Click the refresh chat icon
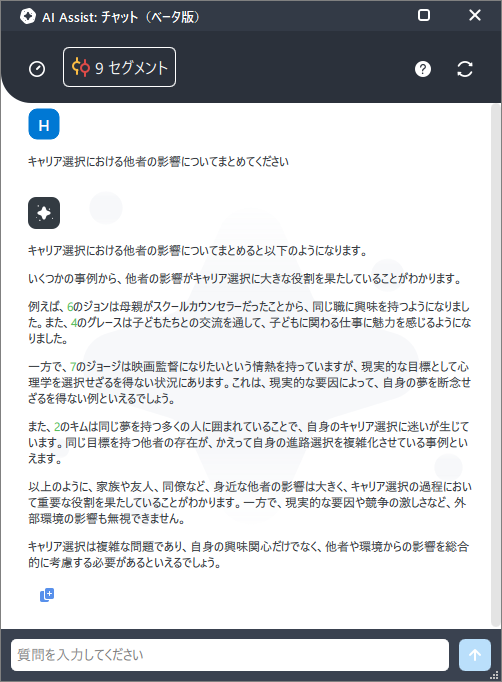This screenshot has width=502, height=682. coord(465,69)
